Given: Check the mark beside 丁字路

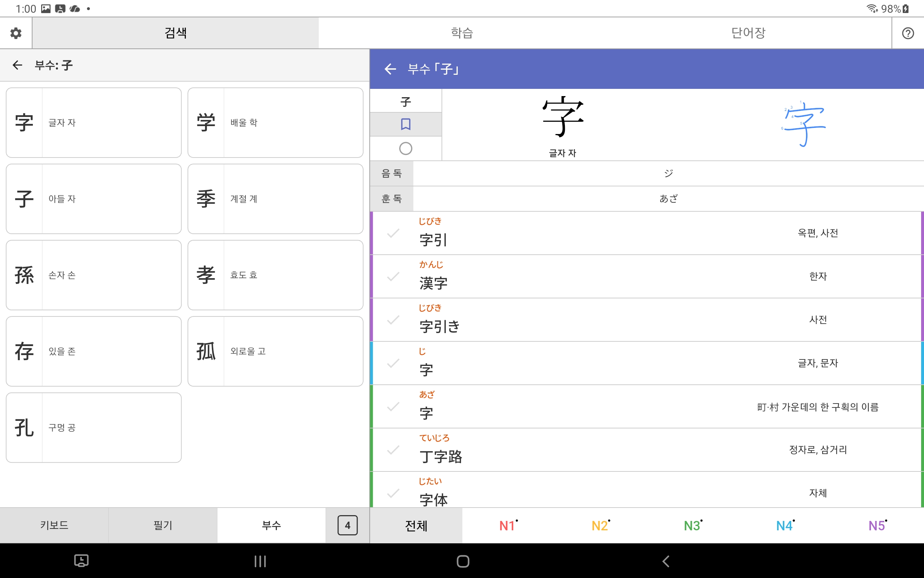Looking at the screenshot, I should [393, 450].
